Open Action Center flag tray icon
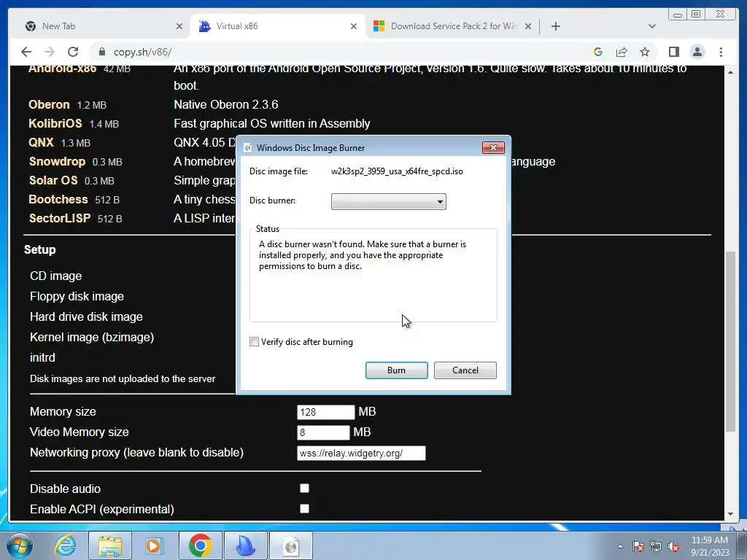The image size is (747, 560). pyautogui.click(x=638, y=546)
